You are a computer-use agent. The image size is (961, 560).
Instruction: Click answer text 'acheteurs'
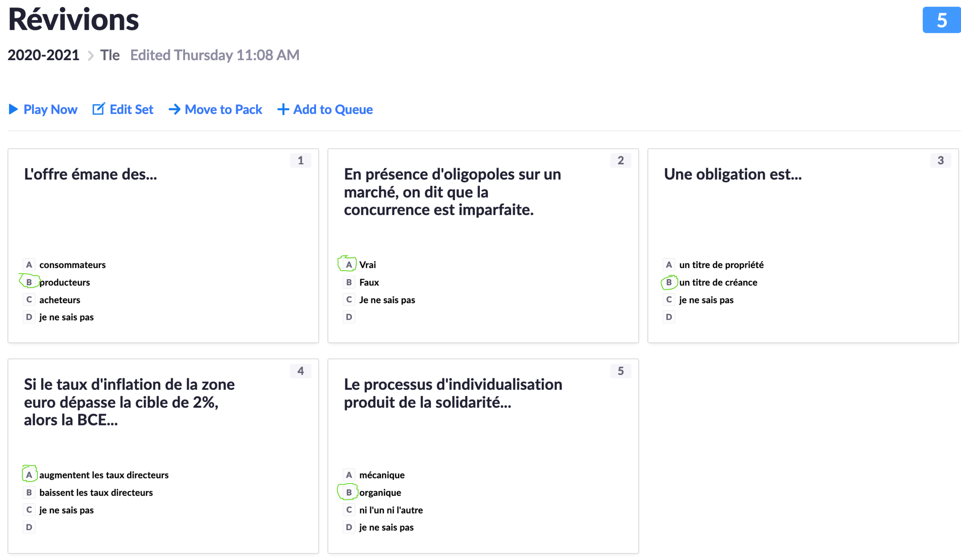60,300
